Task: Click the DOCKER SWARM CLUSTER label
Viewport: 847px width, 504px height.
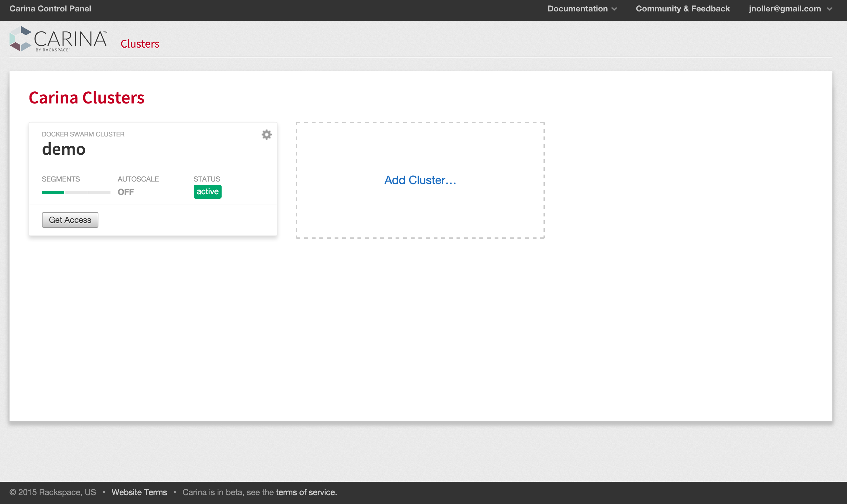Action: 83,134
